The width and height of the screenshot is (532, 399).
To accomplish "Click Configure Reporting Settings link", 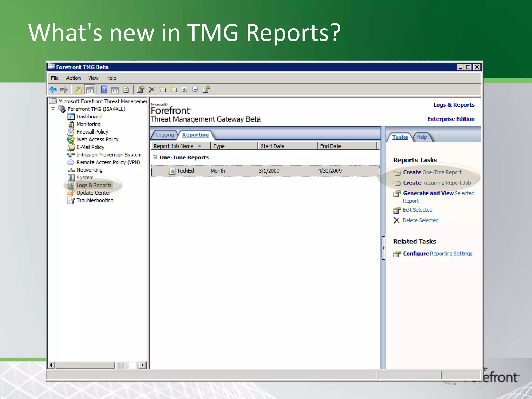I will click(x=437, y=254).
